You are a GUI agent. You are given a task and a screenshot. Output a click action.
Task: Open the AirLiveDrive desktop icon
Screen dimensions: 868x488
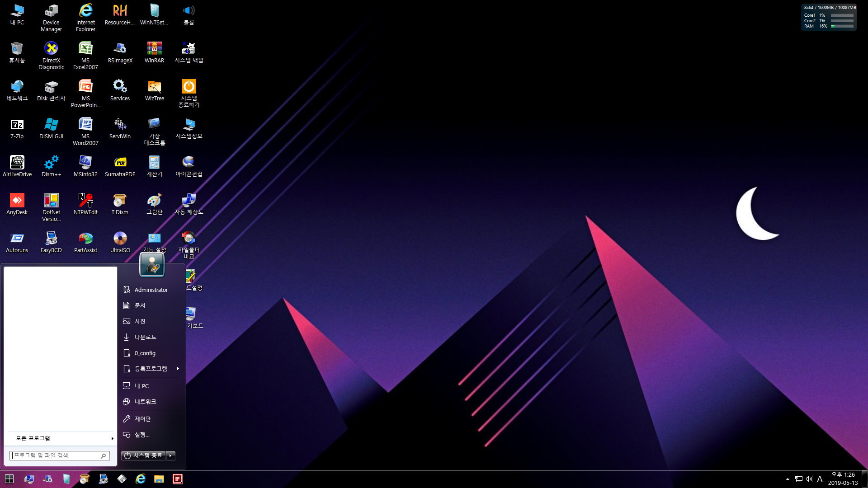coord(17,166)
